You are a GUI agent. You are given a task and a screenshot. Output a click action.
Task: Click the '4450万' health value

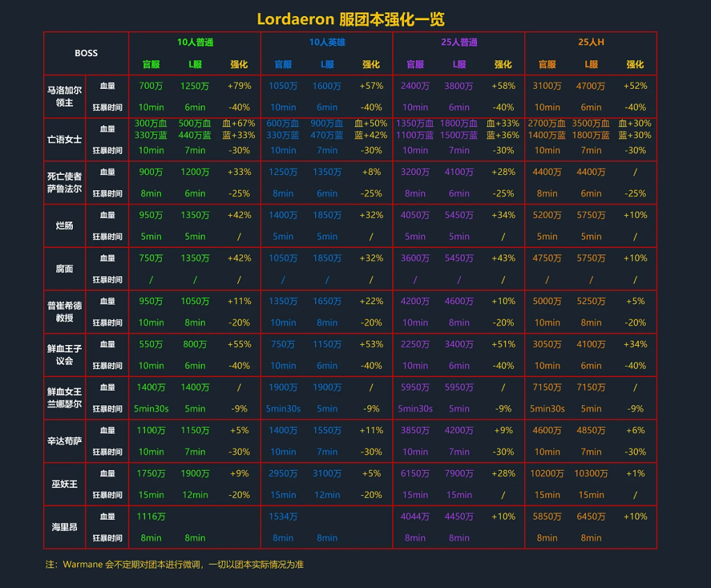coord(459,516)
